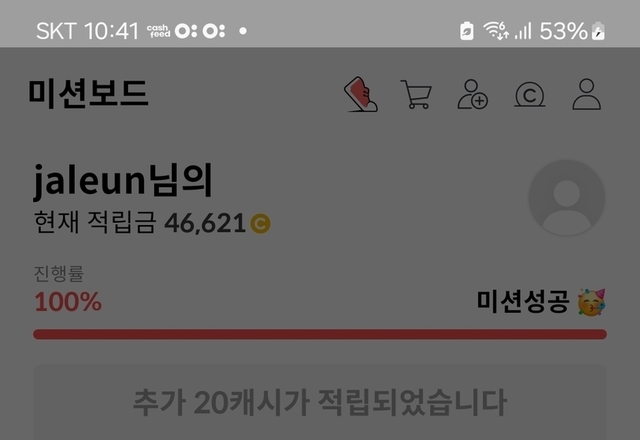Tap the invite friend icon
640x440 pixels.
tap(473, 94)
